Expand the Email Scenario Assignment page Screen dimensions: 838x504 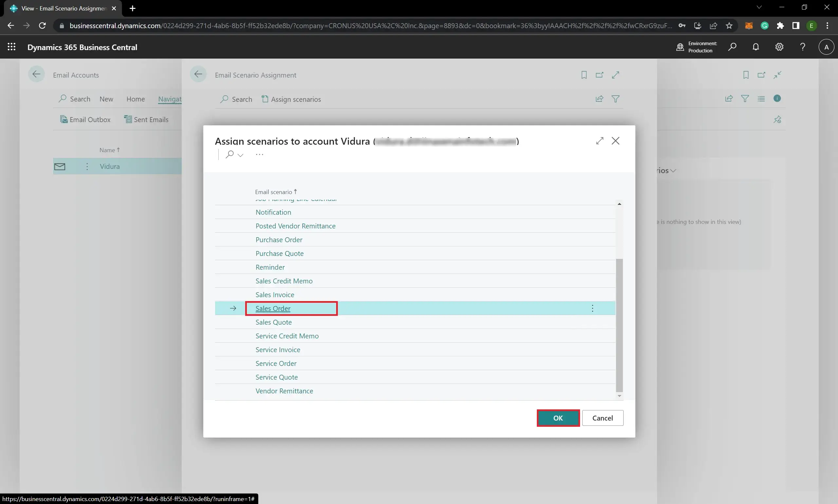pos(615,75)
